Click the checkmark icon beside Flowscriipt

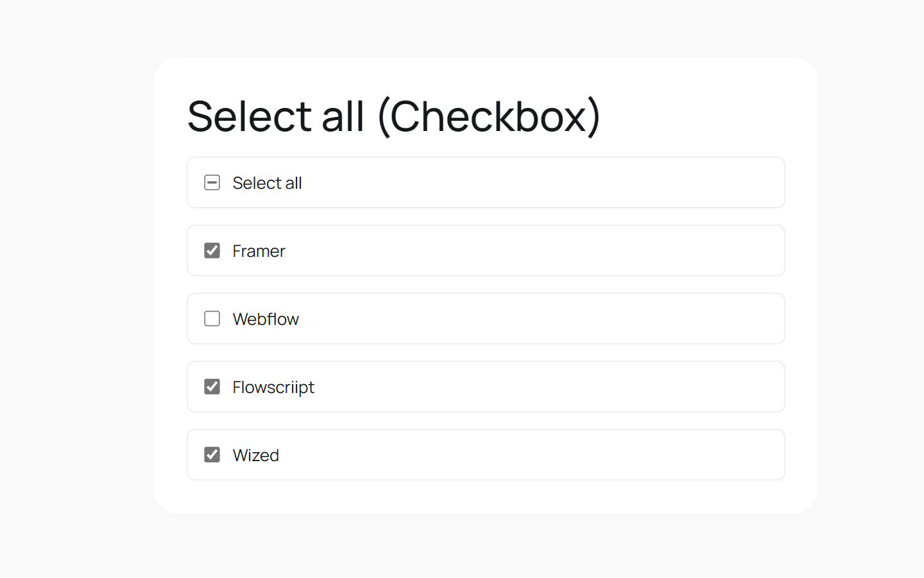[x=212, y=387]
